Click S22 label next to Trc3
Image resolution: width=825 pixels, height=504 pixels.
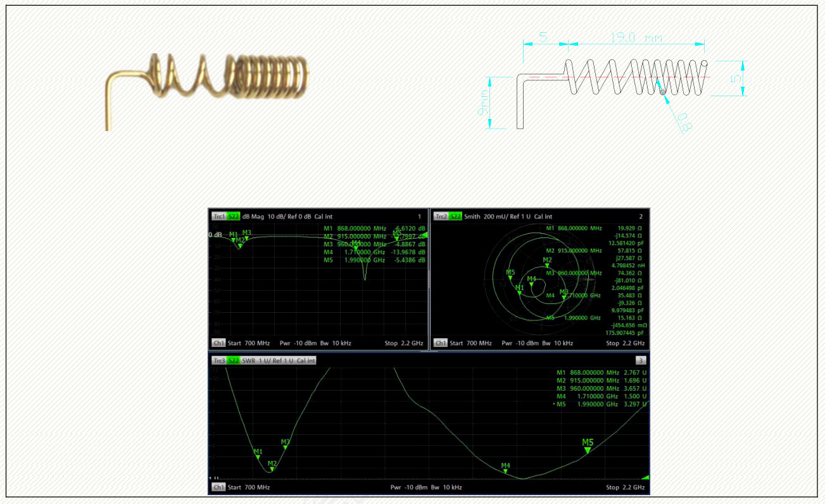click(234, 360)
